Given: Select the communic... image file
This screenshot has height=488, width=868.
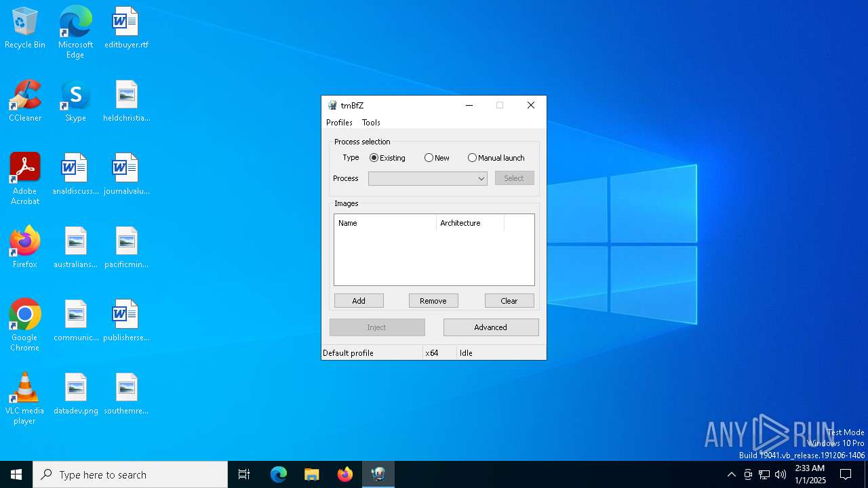Looking at the screenshot, I should [x=75, y=321].
